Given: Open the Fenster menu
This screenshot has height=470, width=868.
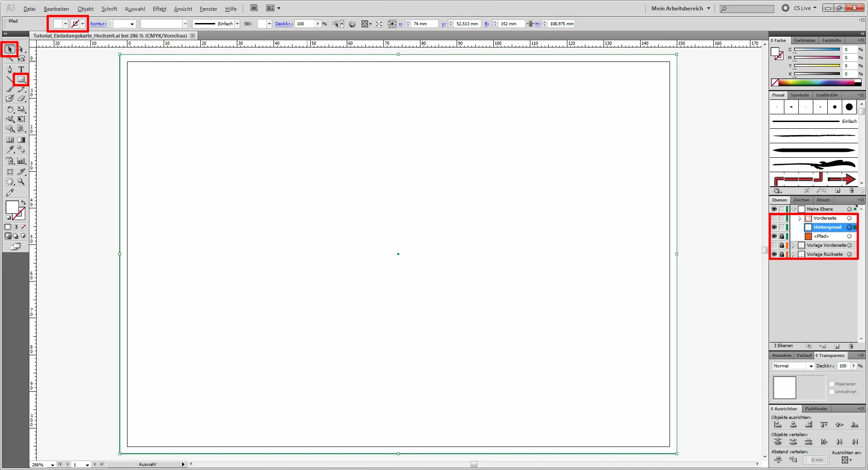Looking at the screenshot, I should (x=208, y=9).
